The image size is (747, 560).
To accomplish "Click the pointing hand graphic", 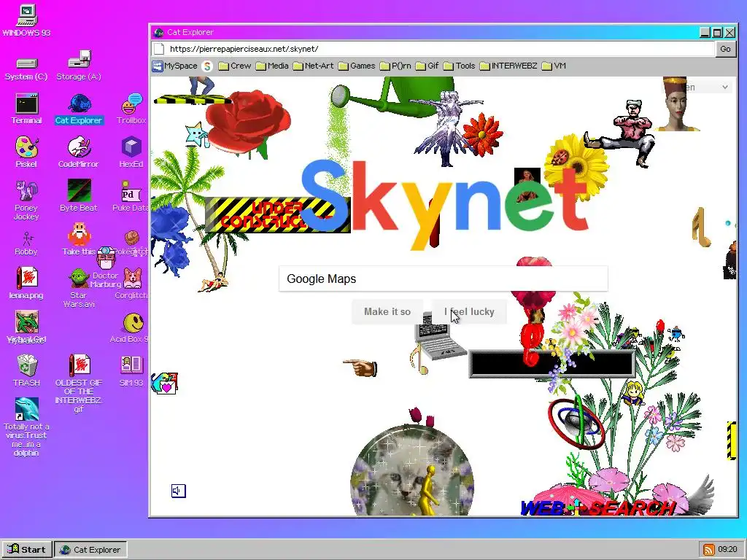I will pos(360,367).
